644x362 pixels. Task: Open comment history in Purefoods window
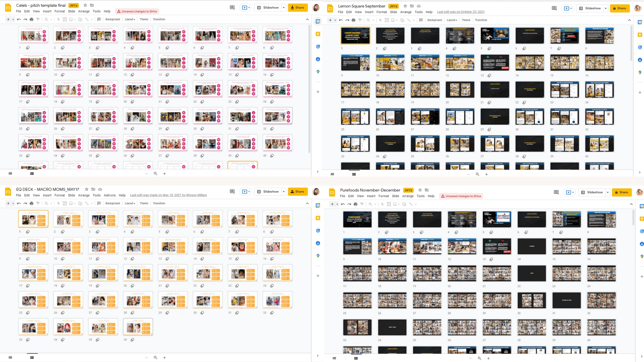[x=556, y=192]
